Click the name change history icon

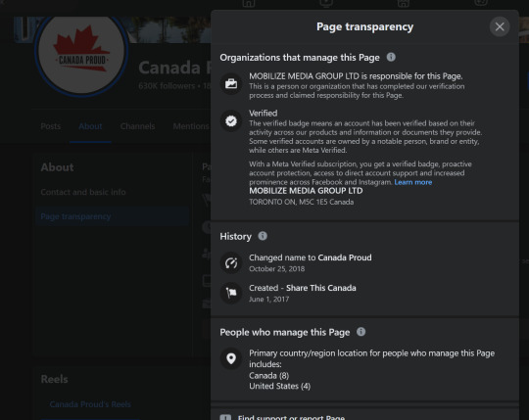231,262
